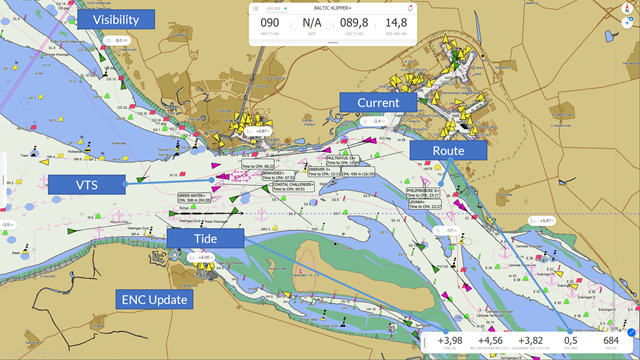
Task: Click the BALTIC KLIPPER vessel name
Action: click(333, 8)
